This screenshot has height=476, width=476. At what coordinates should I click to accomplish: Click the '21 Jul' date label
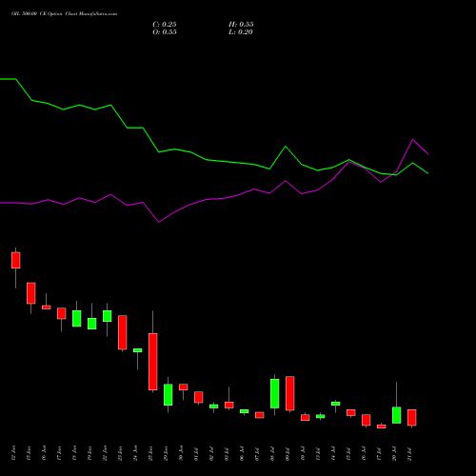click(x=409, y=453)
